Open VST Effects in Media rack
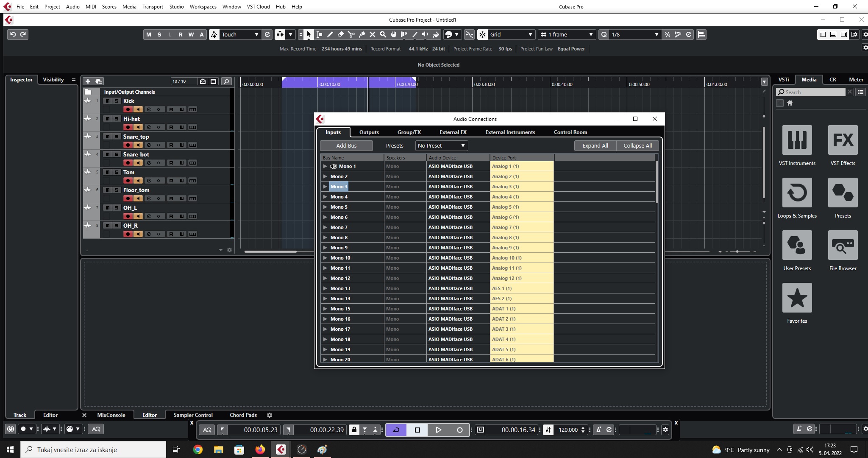Image resolution: width=868 pixels, height=458 pixels. [843, 145]
